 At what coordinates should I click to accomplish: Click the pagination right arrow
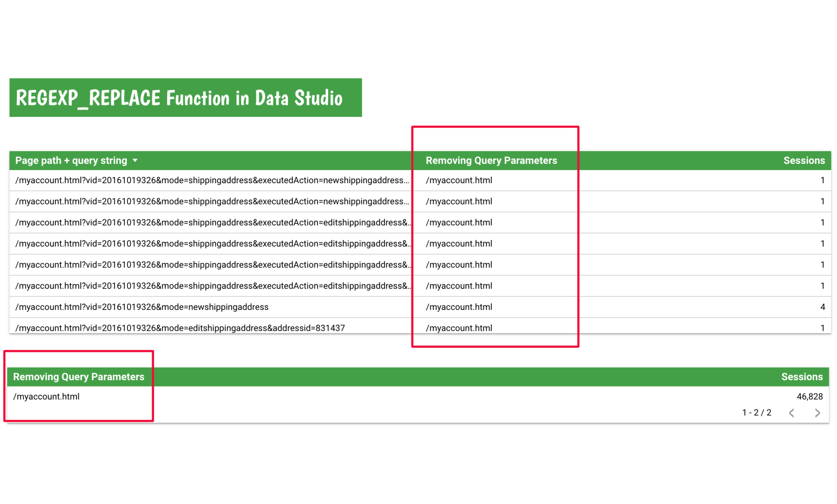click(817, 412)
